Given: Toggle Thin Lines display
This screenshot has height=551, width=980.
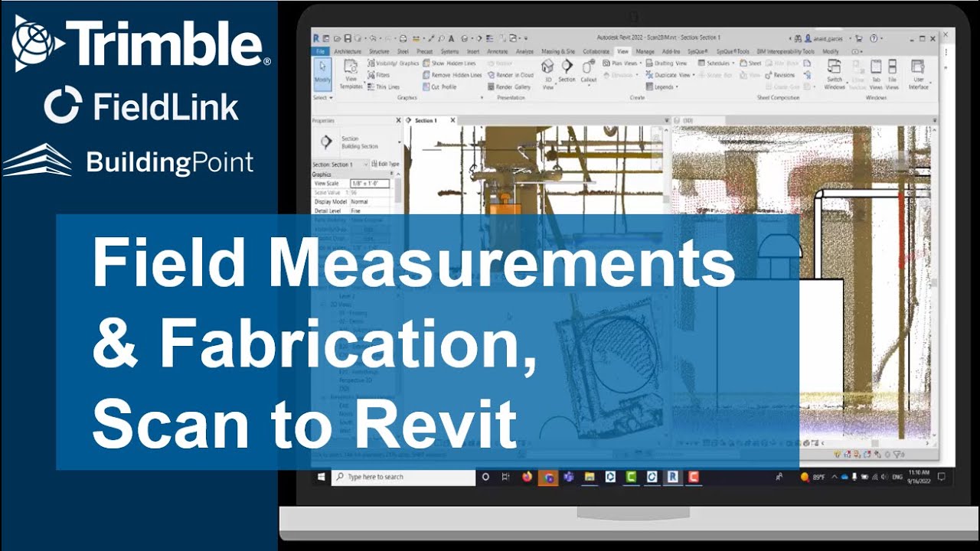Looking at the screenshot, I should [x=384, y=86].
